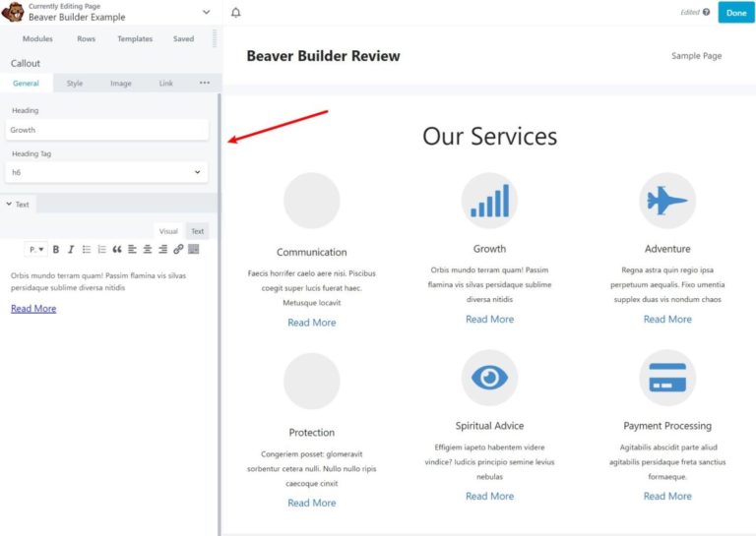Viewport: 756px width, 536px height.
Task: Open notifications bell icon
Action: pyautogui.click(x=236, y=13)
